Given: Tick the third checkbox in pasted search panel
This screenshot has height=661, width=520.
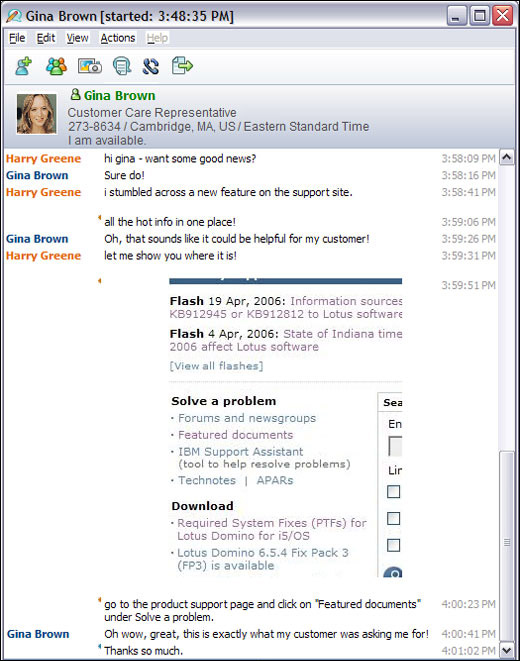Looking at the screenshot, I should point(393,545).
